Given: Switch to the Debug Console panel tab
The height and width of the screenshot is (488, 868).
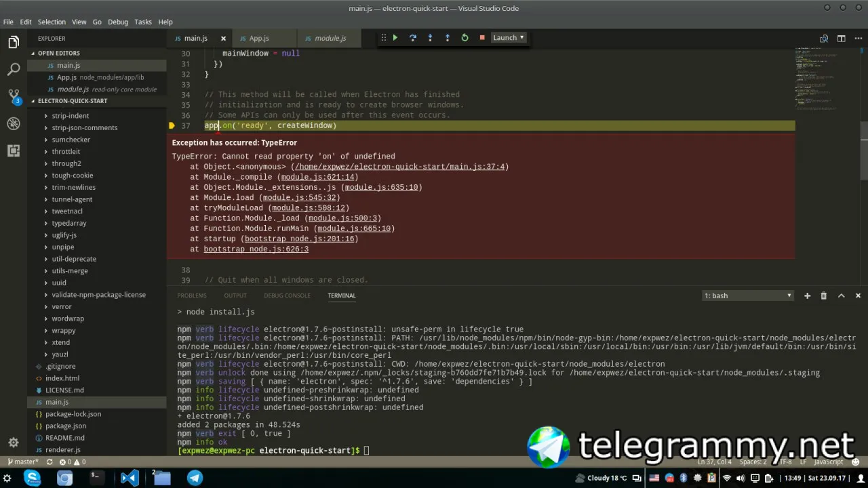Looking at the screenshot, I should click(287, 296).
